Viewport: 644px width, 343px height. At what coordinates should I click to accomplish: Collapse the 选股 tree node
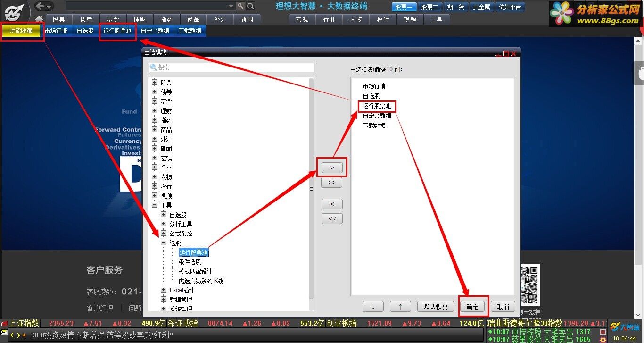click(164, 243)
